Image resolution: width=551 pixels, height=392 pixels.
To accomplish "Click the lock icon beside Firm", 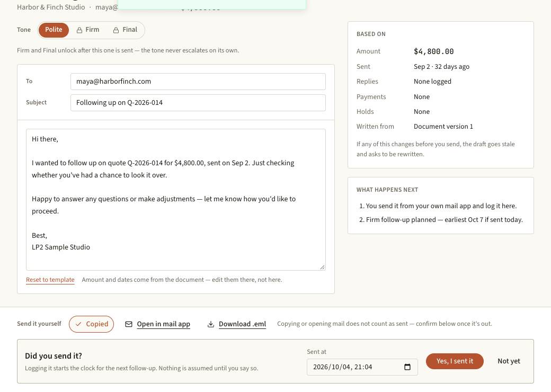I will coord(79,30).
